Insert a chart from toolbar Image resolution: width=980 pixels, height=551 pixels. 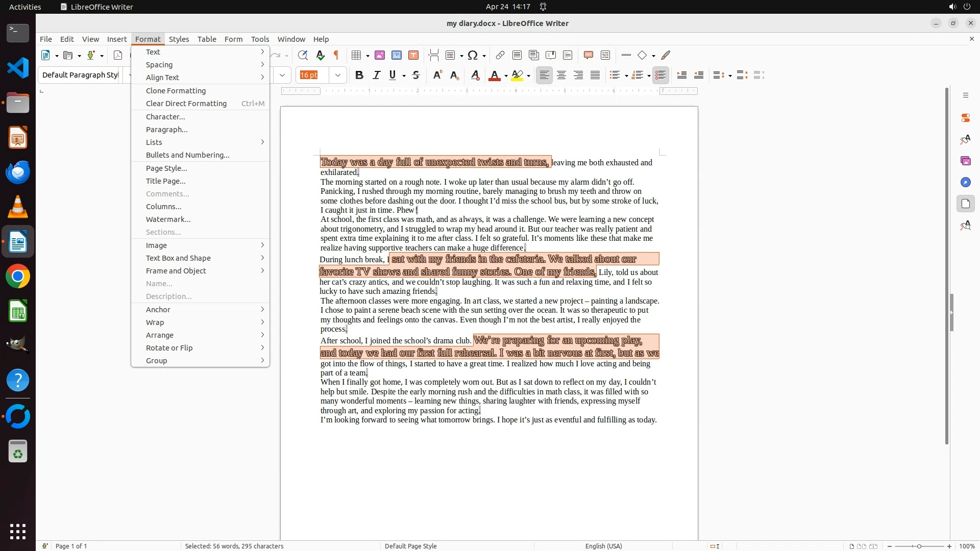397,55
